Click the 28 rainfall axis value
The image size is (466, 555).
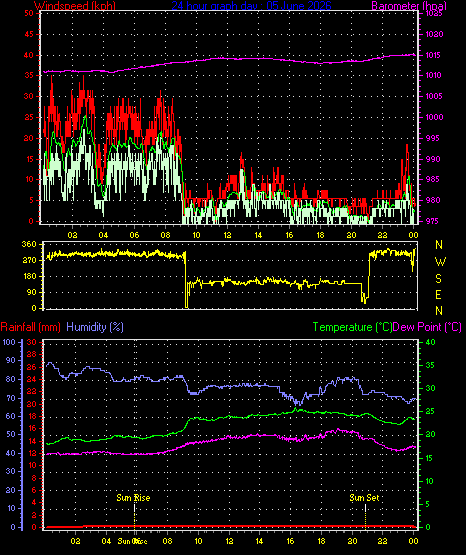[31, 354]
